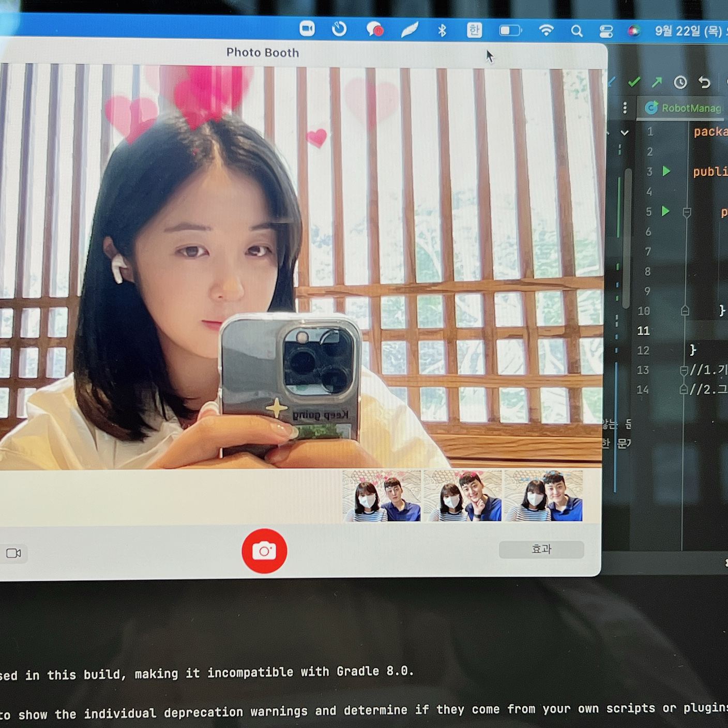
Task: Open the Wi-Fi status menu
Action: tap(546, 31)
